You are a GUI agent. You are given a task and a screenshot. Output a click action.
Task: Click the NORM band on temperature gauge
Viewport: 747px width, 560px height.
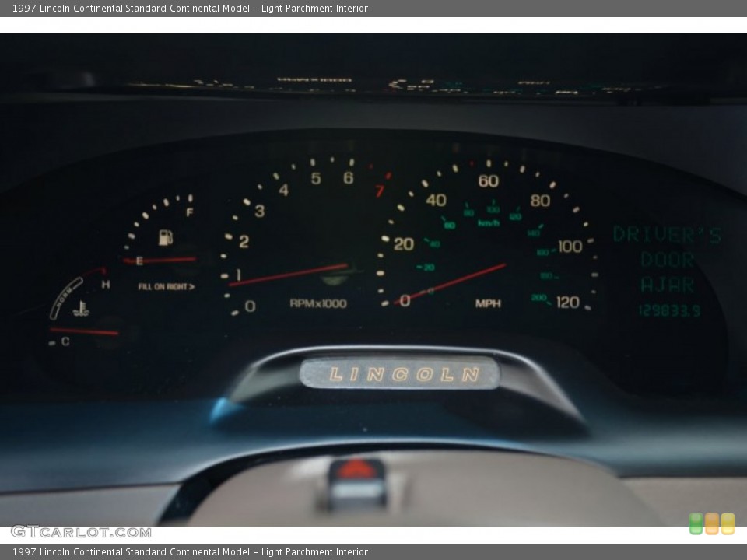(x=65, y=298)
